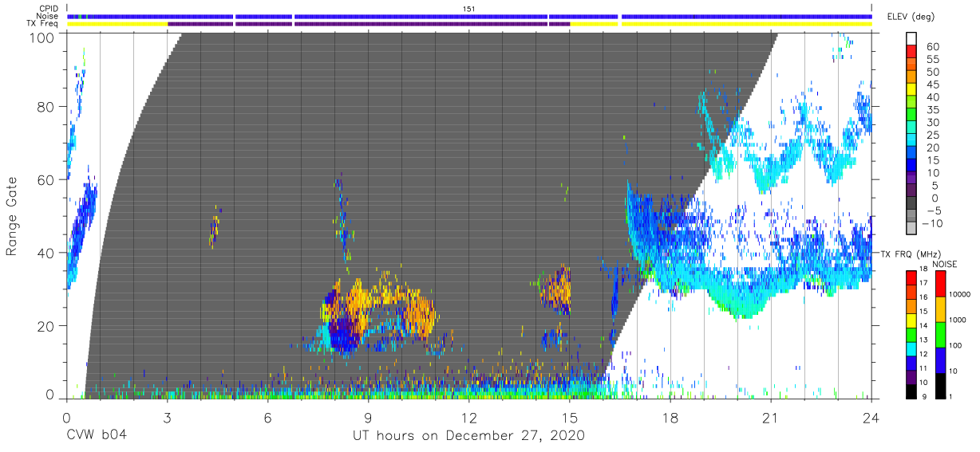Image resolution: width=980 pixels, height=452 pixels.
Task: Click the 3 hour tick on UT axis
Action: 167,418
